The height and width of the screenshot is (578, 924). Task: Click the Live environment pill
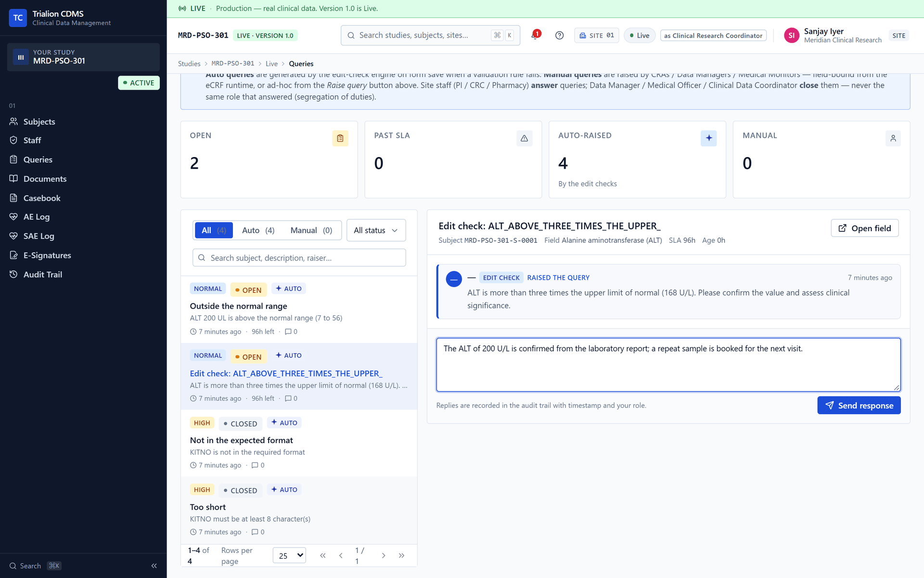pyautogui.click(x=639, y=35)
